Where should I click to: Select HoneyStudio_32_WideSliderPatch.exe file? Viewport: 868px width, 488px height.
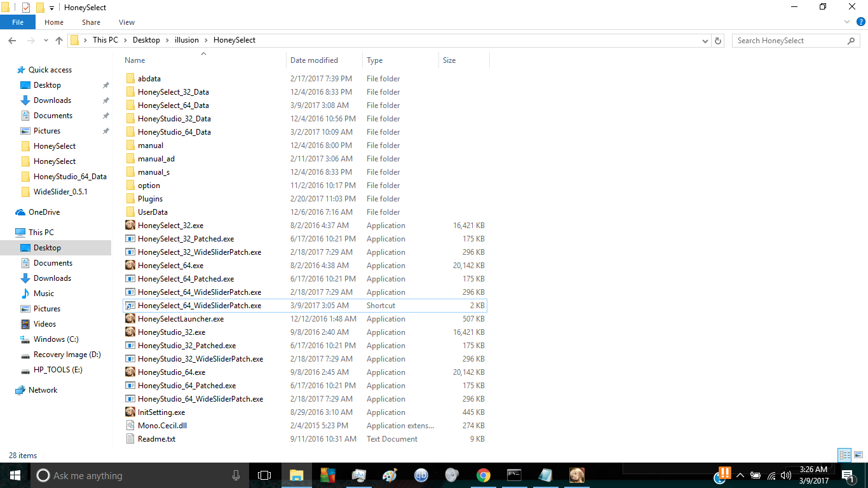click(x=200, y=359)
